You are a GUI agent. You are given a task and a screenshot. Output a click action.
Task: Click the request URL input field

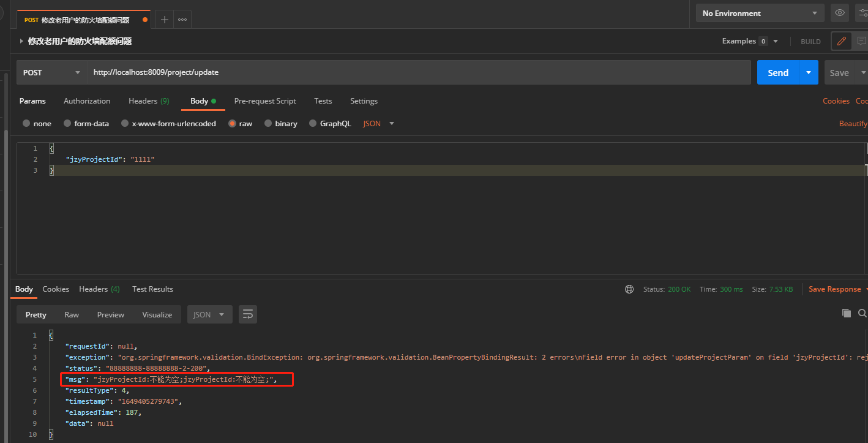tap(419, 72)
